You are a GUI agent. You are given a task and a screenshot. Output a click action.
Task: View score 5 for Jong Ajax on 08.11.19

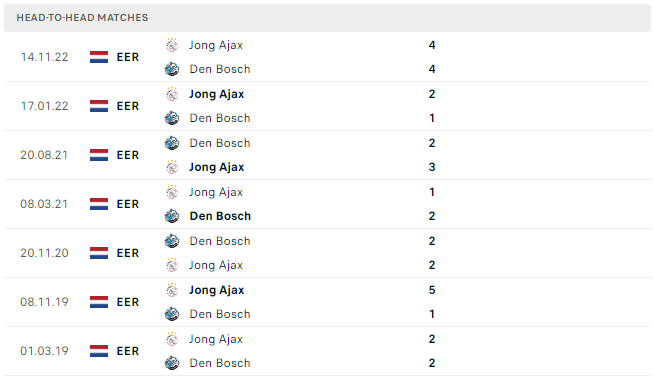[432, 290]
